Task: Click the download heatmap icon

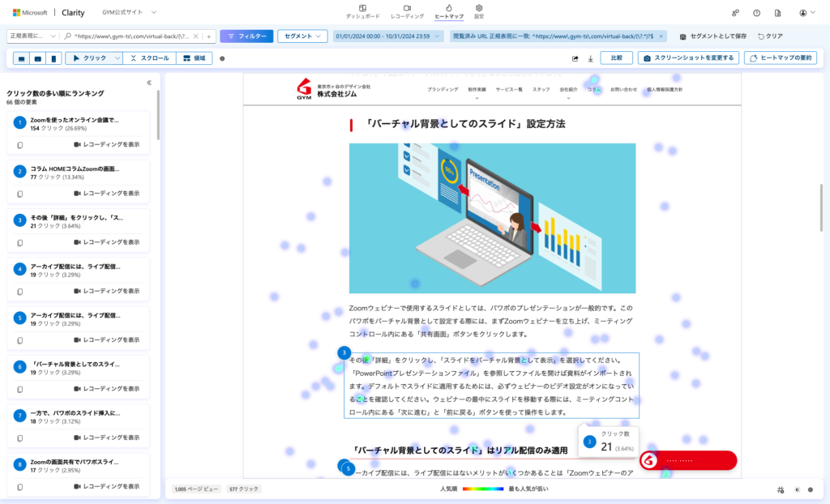Action: [590, 58]
